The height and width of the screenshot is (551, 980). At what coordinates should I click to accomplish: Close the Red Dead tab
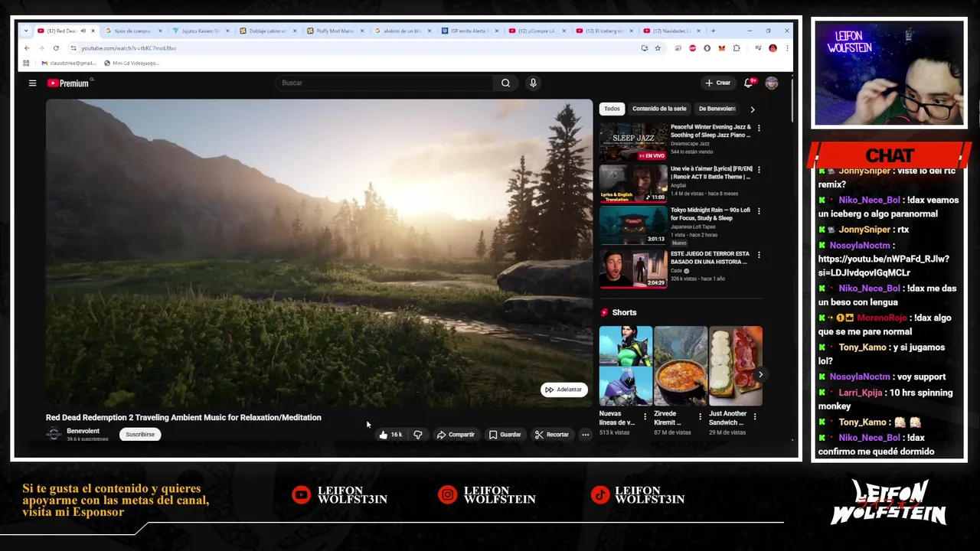click(93, 31)
